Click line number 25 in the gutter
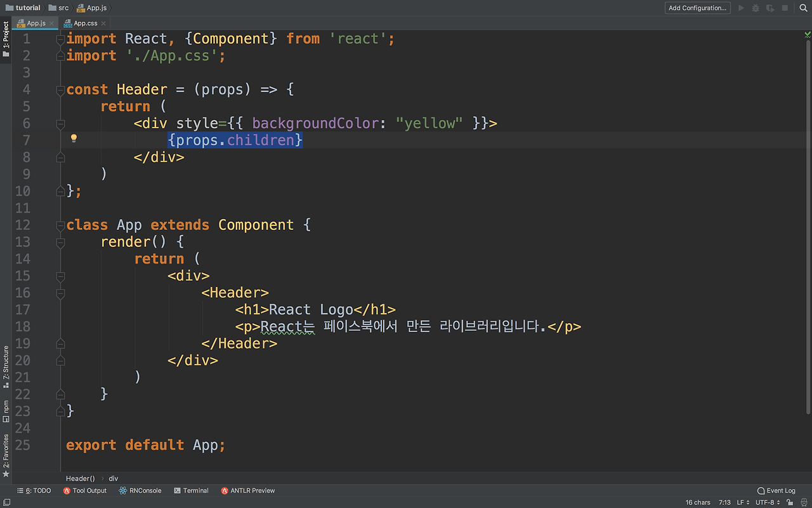The height and width of the screenshot is (508, 812). [x=22, y=445]
